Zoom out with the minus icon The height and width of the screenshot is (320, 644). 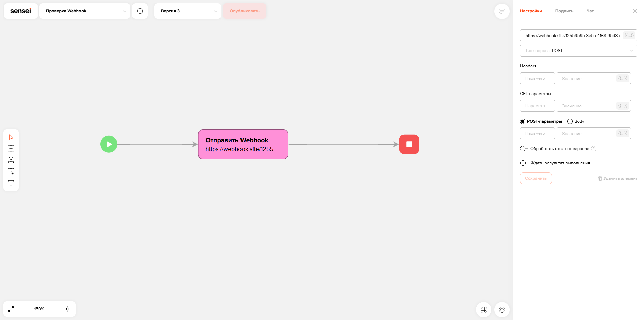coord(26,309)
